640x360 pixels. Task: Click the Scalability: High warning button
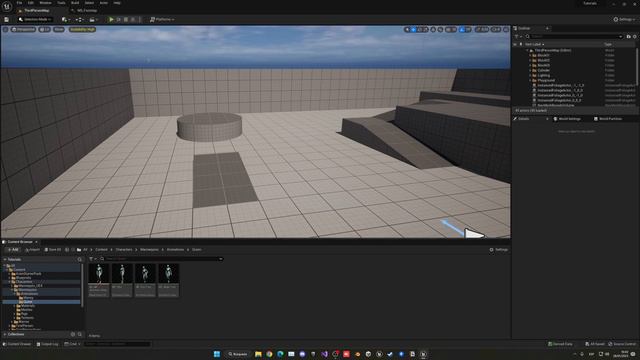click(82, 29)
